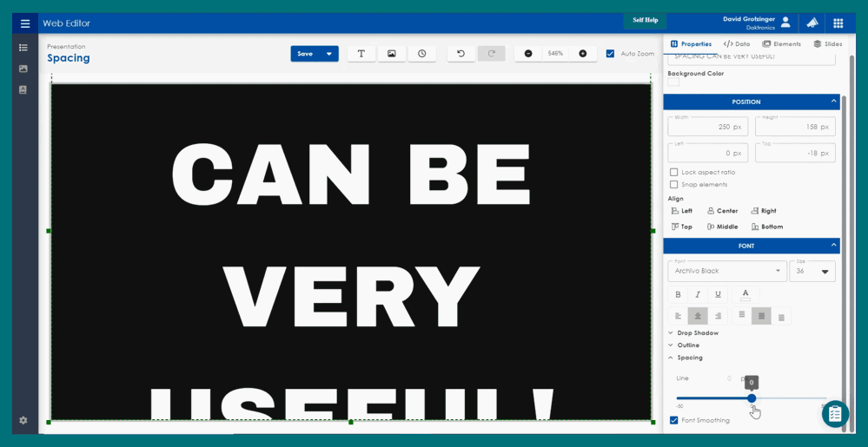Open the hamburger menu icon
The width and height of the screenshot is (868, 447).
point(25,23)
